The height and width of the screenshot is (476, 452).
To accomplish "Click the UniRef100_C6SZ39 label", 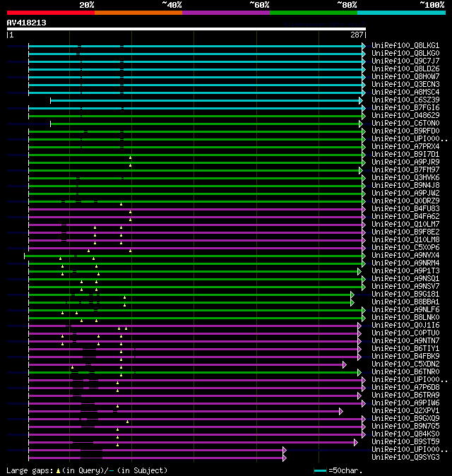I will click(405, 100).
